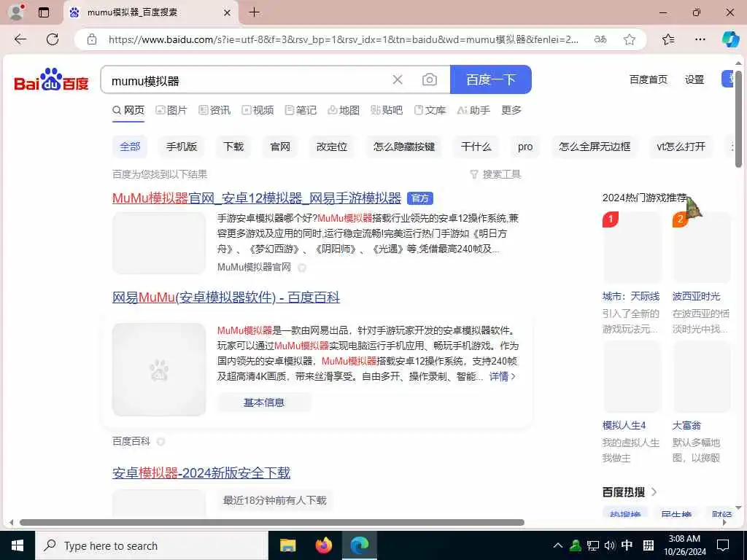Viewport: 747px width, 560px height.
Task: Open 搜索工具 filter options
Action: 495,174
